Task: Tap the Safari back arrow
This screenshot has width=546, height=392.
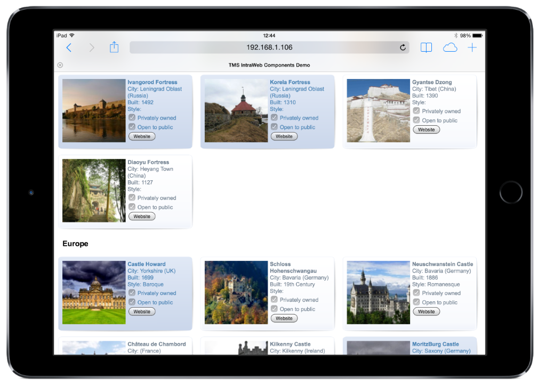Action: click(69, 48)
